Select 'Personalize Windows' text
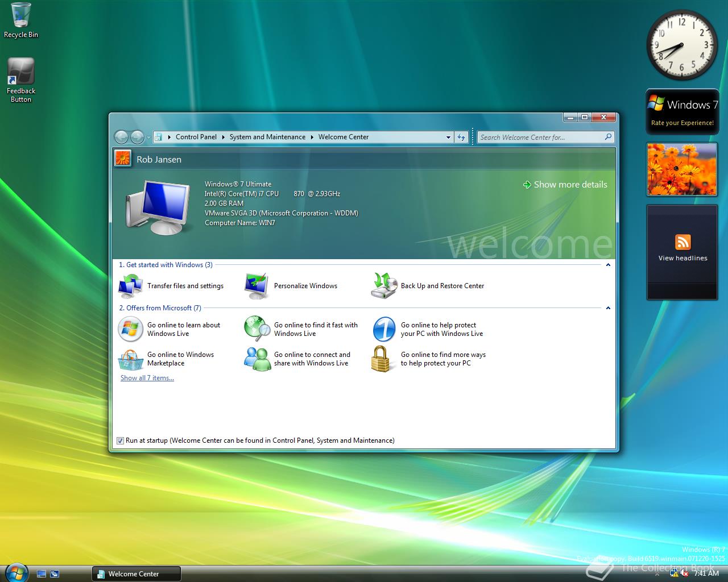Screen dimensions: 728x582 click(305, 286)
